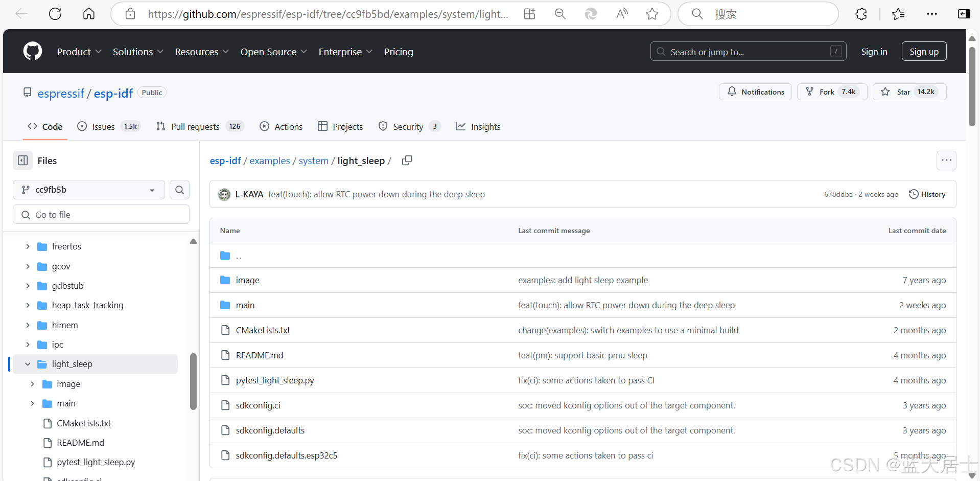Toggle the browser sidebar icon
980x481 pixels.
964,14
